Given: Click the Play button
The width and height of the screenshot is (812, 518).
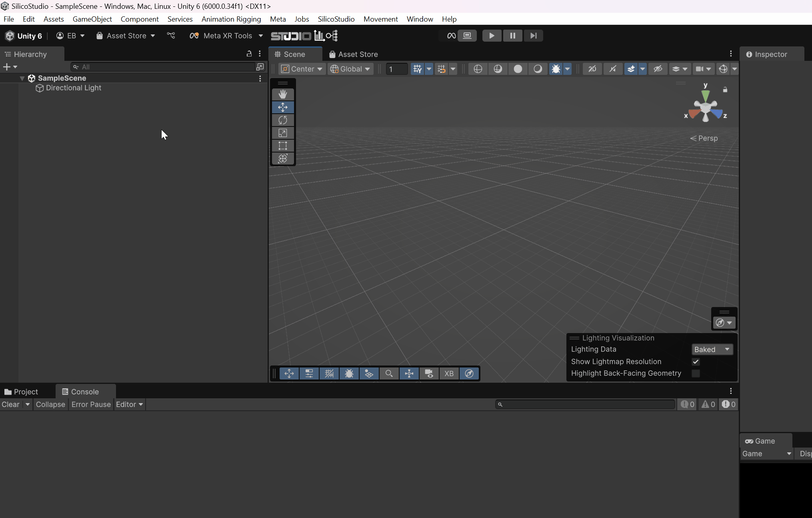Looking at the screenshot, I should point(492,36).
